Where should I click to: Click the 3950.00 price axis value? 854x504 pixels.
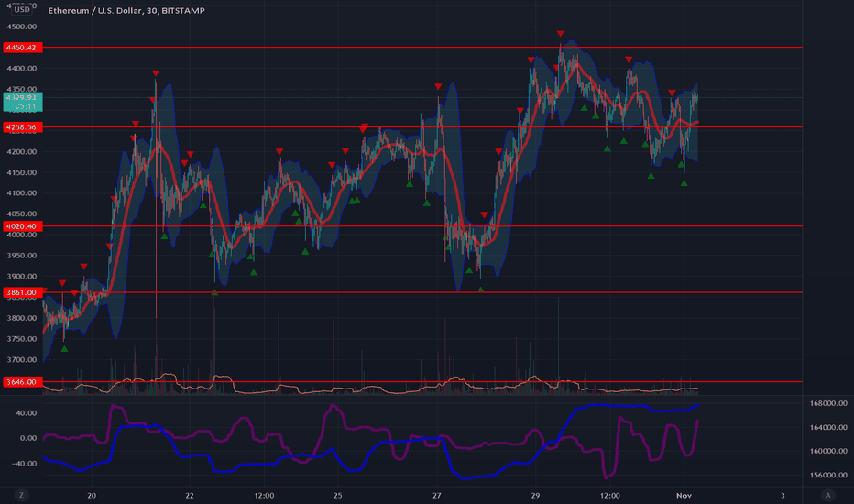(x=22, y=256)
